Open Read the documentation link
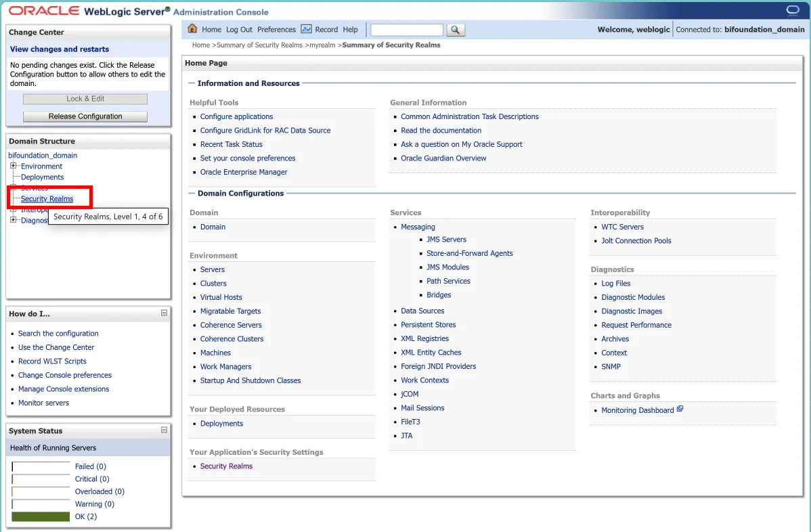 point(441,130)
